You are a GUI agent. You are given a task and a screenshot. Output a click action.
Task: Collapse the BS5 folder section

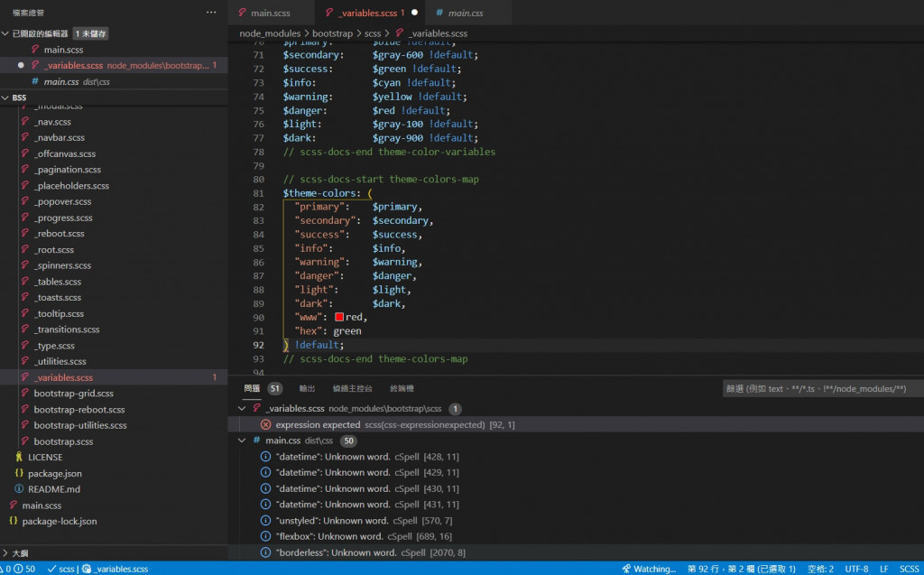[x=5, y=97]
